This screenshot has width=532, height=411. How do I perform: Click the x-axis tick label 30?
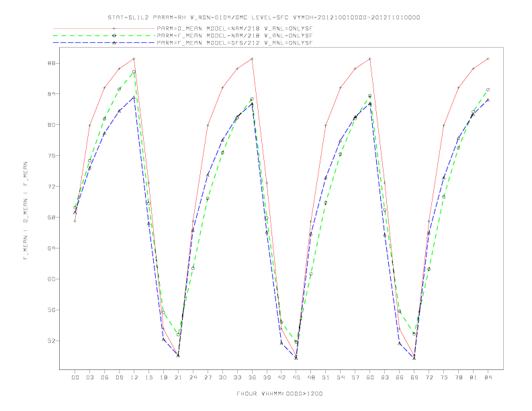click(222, 377)
